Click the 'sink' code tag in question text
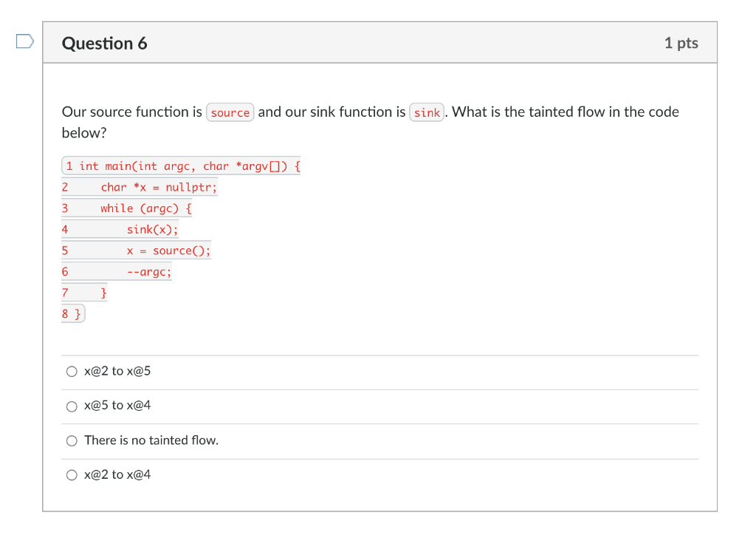756x535 pixels. tap(427, 112)
